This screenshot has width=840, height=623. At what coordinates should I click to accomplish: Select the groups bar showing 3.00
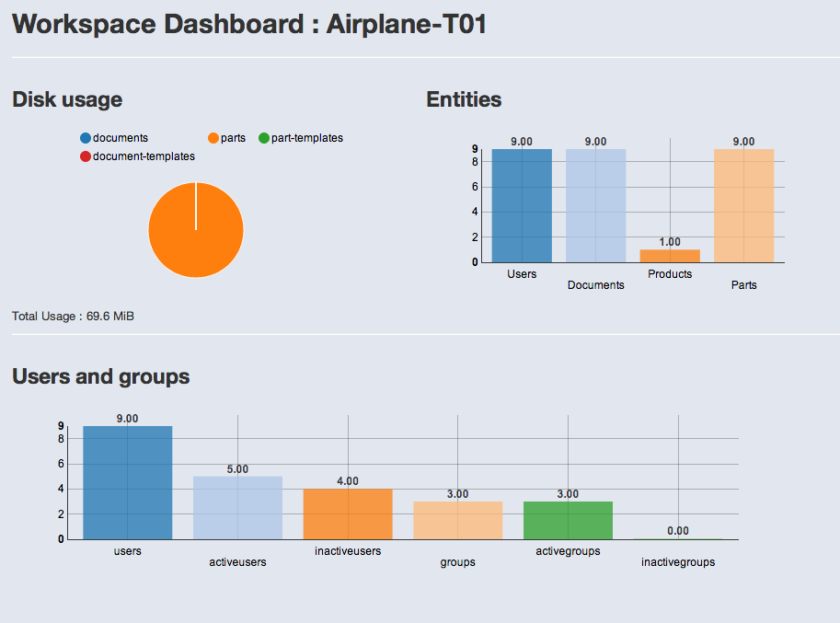[457, 520]
